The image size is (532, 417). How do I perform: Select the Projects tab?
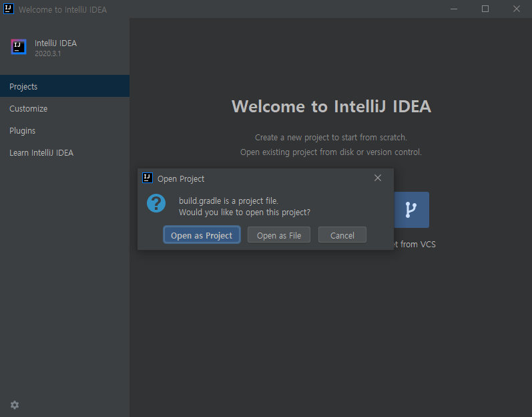[65, 86]
